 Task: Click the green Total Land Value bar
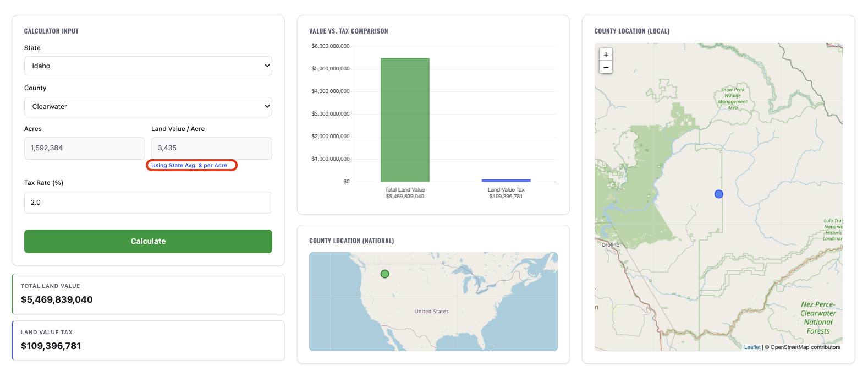click(x=405, y=120)
